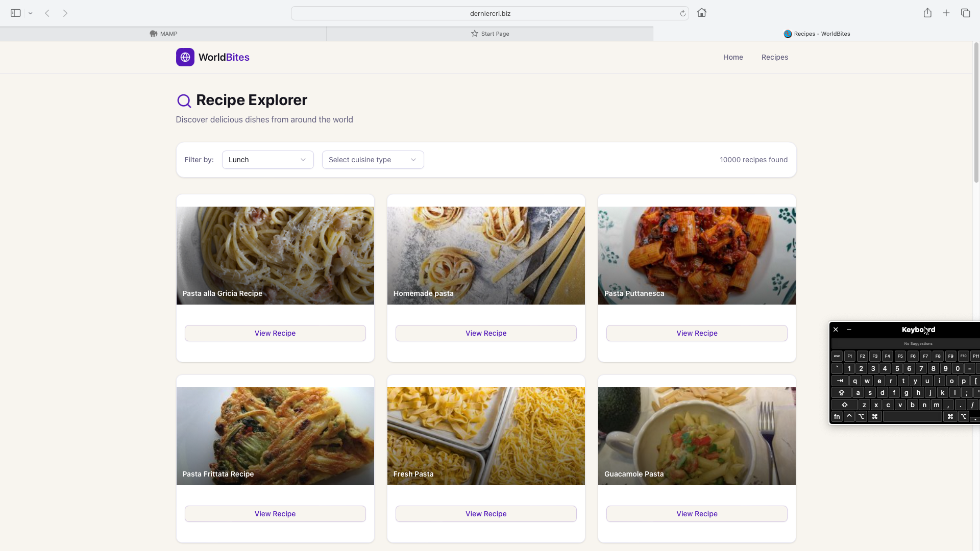Tap the q key on on-screen keyboard
The height and width of the screenshot is (551, 980).
tap(855, 381)
